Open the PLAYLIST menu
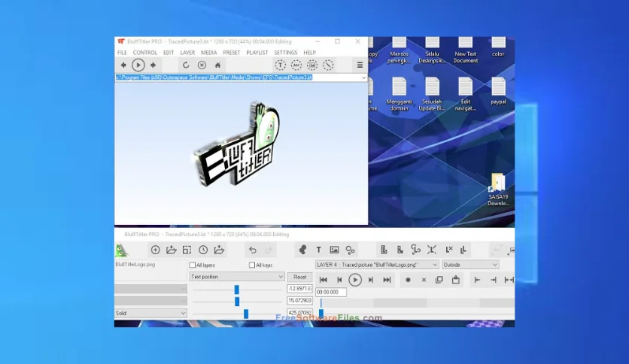The height and width of the screenshot is (364, 629). click(257, 53)
